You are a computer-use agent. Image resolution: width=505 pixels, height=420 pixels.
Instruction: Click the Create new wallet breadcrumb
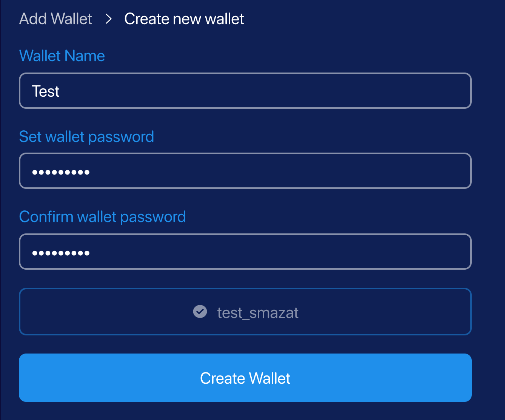[184, 19]
